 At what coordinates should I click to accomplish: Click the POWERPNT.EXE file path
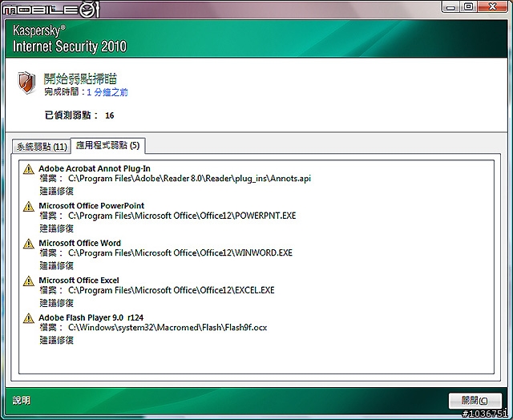[182, 216]
